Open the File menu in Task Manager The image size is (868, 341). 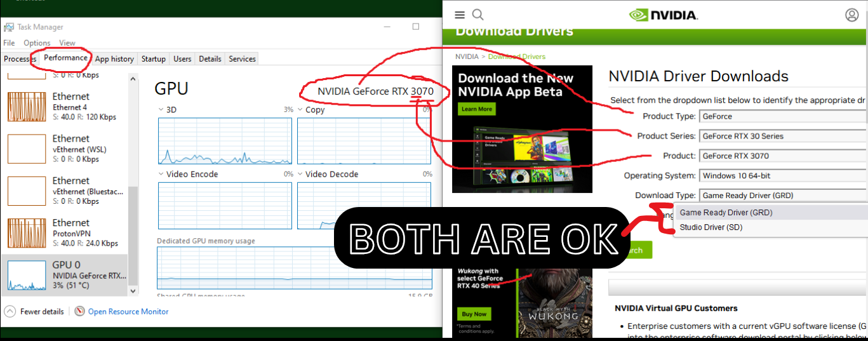coord(9,43)
